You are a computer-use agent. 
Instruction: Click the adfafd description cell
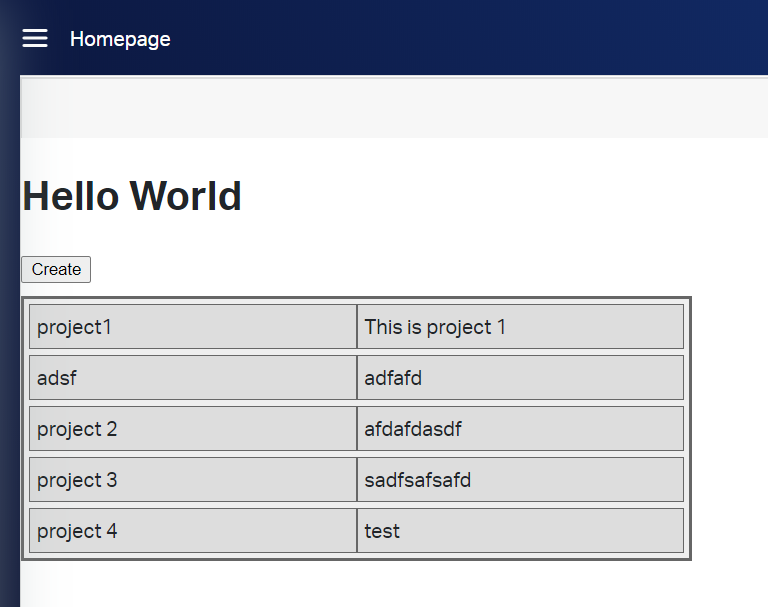tap(520, 378)
